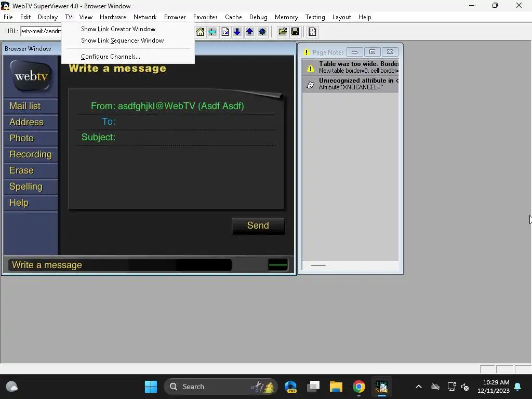Click the webtv logo in sidebar
532x399 pixels.
(31, 76)
